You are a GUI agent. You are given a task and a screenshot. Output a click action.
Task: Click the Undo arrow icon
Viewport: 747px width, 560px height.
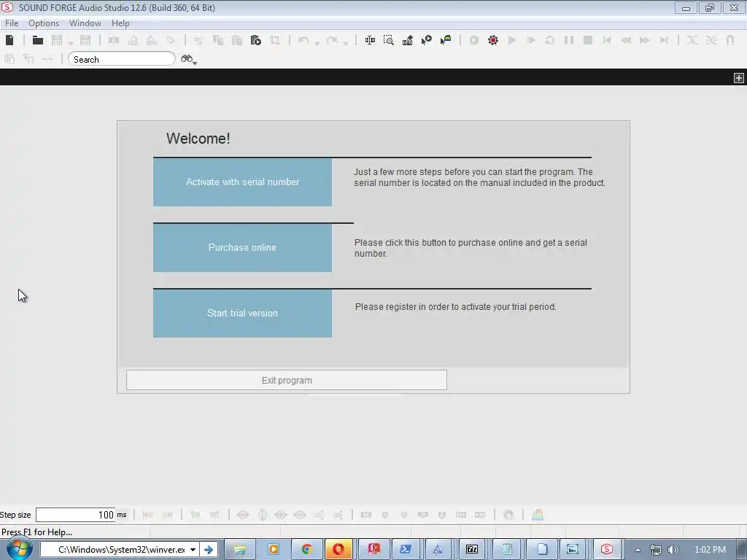[x=303, y=40]
